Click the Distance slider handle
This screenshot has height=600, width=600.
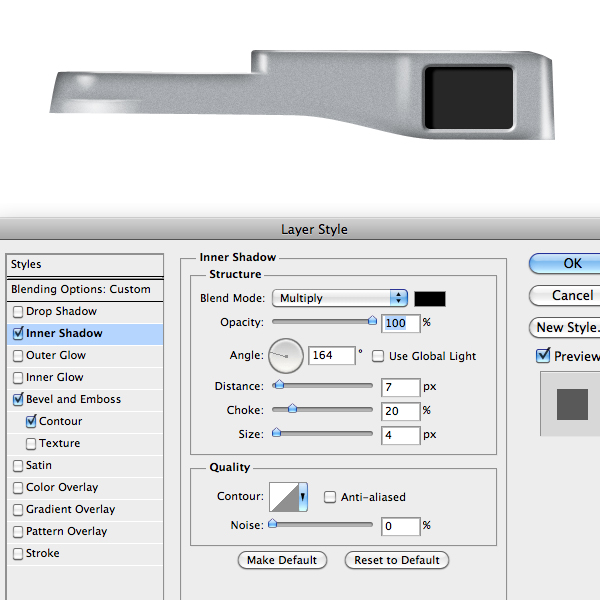tap(279, 385)
